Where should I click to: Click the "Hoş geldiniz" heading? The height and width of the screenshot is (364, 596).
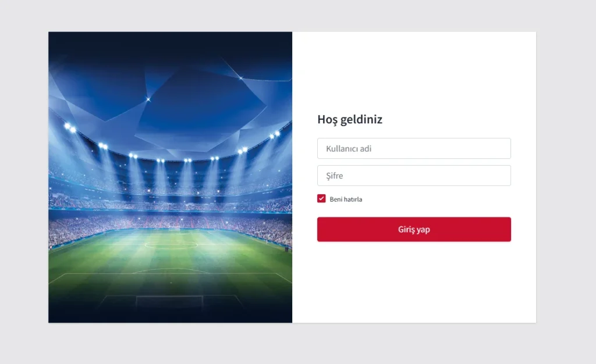tap(350, 120)
